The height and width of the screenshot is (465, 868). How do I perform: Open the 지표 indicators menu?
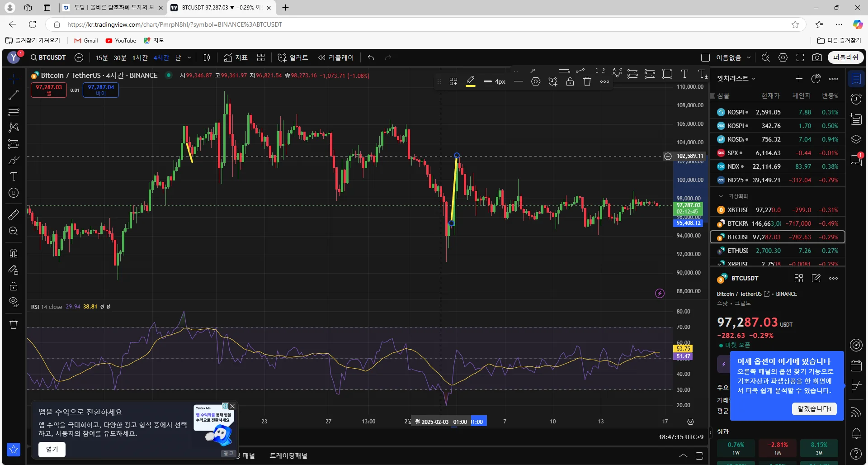236,57
